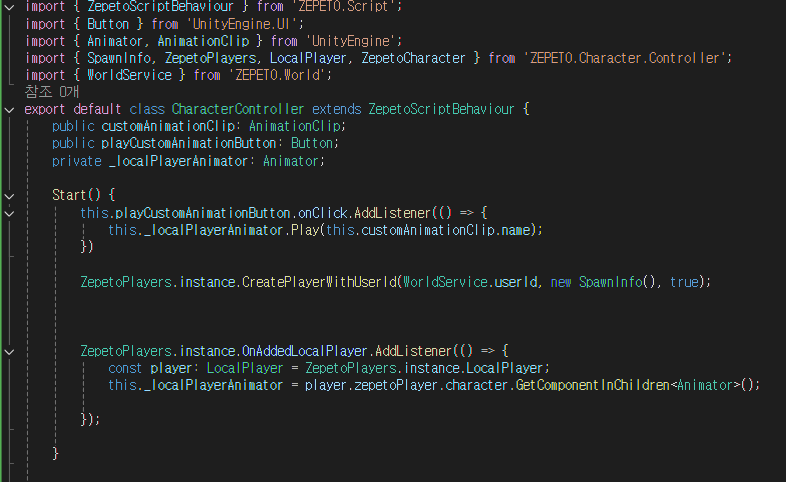Click the 'Button' type after playCustomAnimationButton
The image size is (786, 482).
[311, 143]
